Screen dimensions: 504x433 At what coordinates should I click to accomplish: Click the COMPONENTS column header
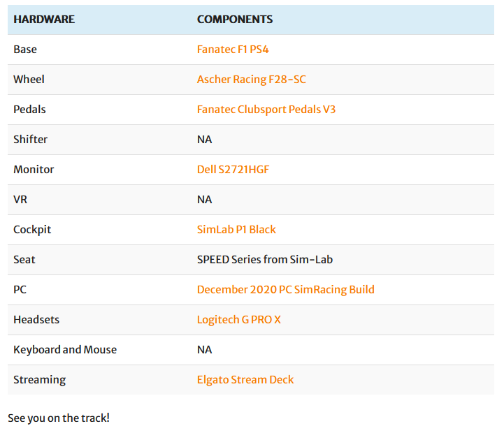point(235,20)
